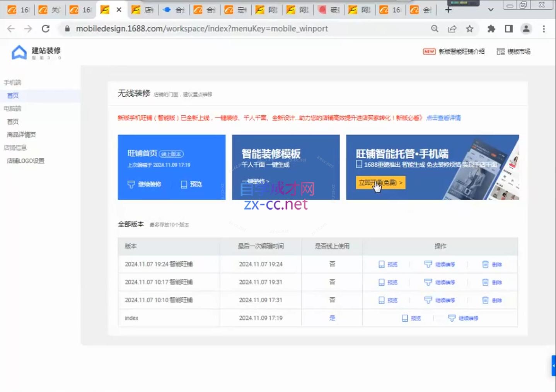Bookmark the page with the star icon

469,29
